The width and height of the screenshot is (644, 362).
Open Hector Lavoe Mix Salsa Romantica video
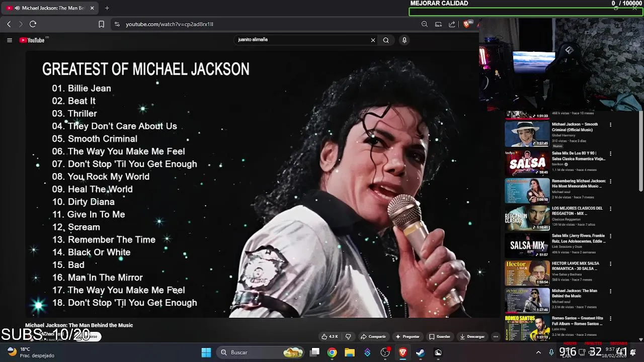[527, 273]
